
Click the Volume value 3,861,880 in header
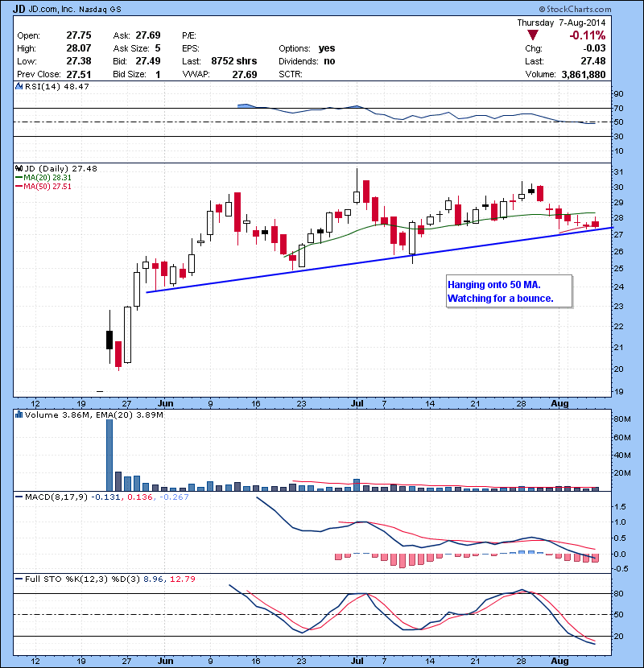[x=580, y=74]
